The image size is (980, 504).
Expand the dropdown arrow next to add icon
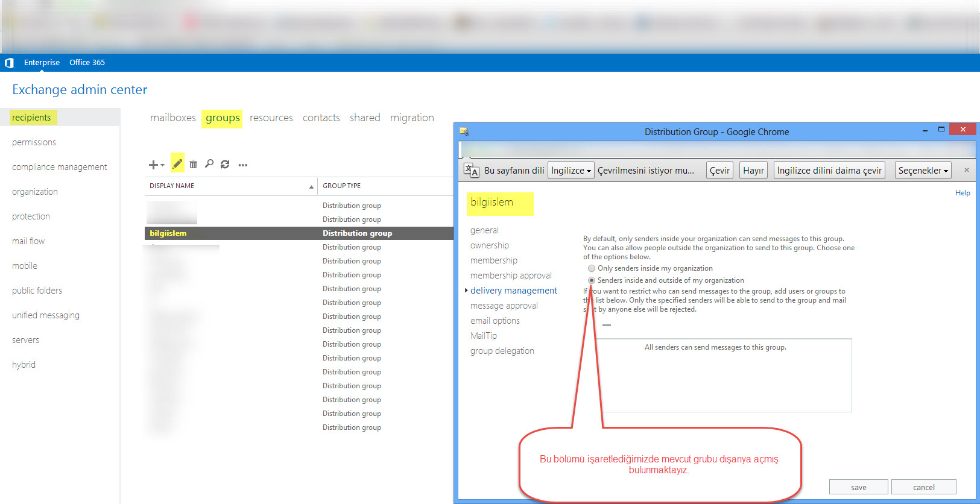pos(162,165)
